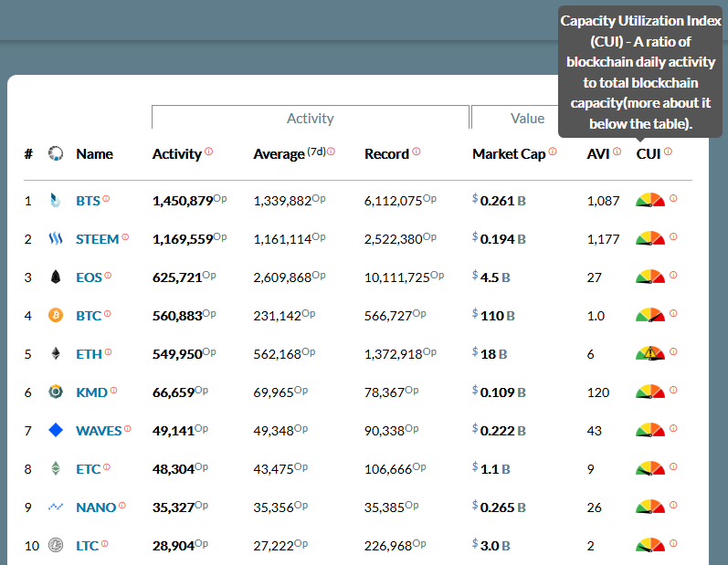Select the Activity group tab header
This screenshot has height=565, width=728.
click(x=311, y=118)
